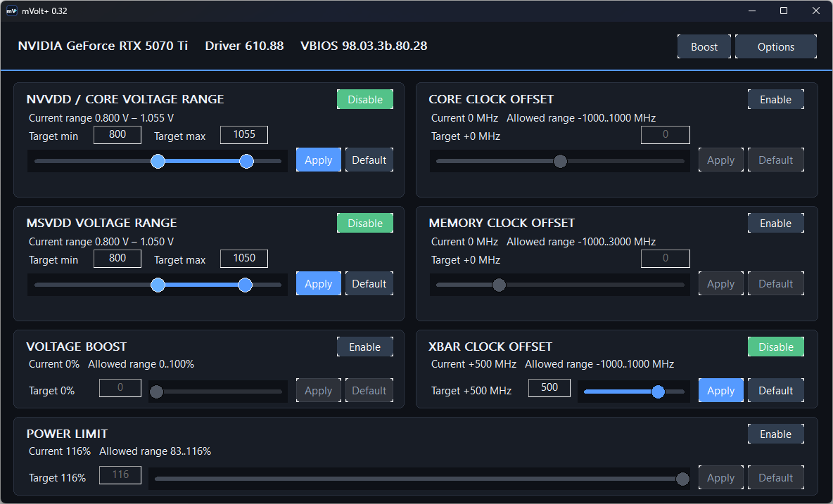Click Apply in the Memory Clock Offset panel
833x504 pixels.
[x=721, y=283]
